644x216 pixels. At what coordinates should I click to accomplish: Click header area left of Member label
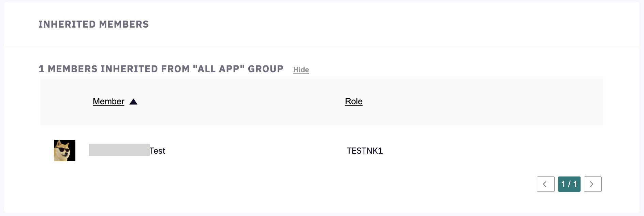coord(65,101)
